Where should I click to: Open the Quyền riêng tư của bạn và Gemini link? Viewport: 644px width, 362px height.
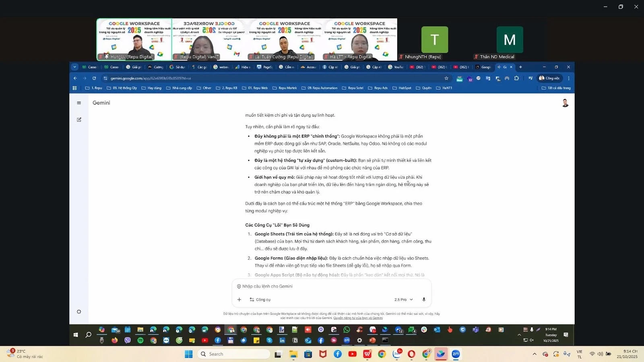click(x=358, y=318)
